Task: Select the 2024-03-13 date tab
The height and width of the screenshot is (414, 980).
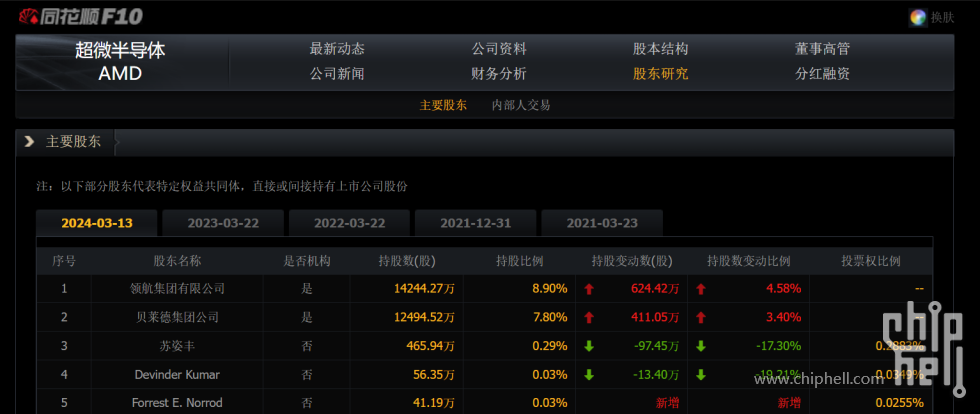Action: (97, 223)
